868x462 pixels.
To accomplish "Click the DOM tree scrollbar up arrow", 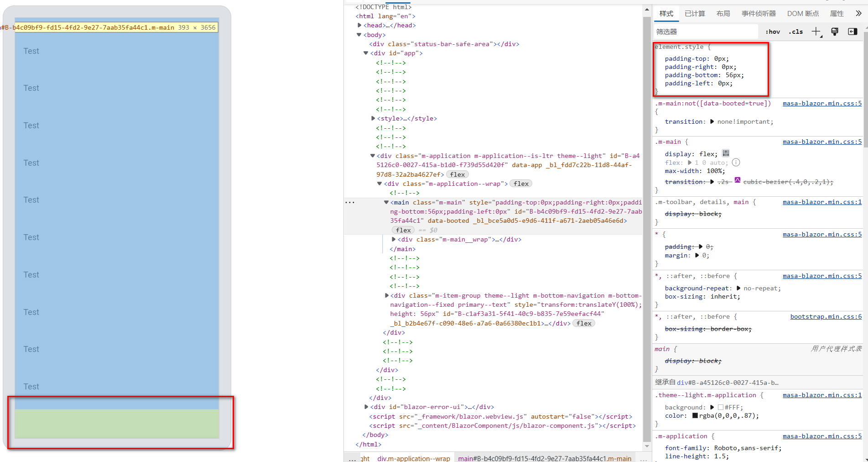I will (x=646, y=9).
